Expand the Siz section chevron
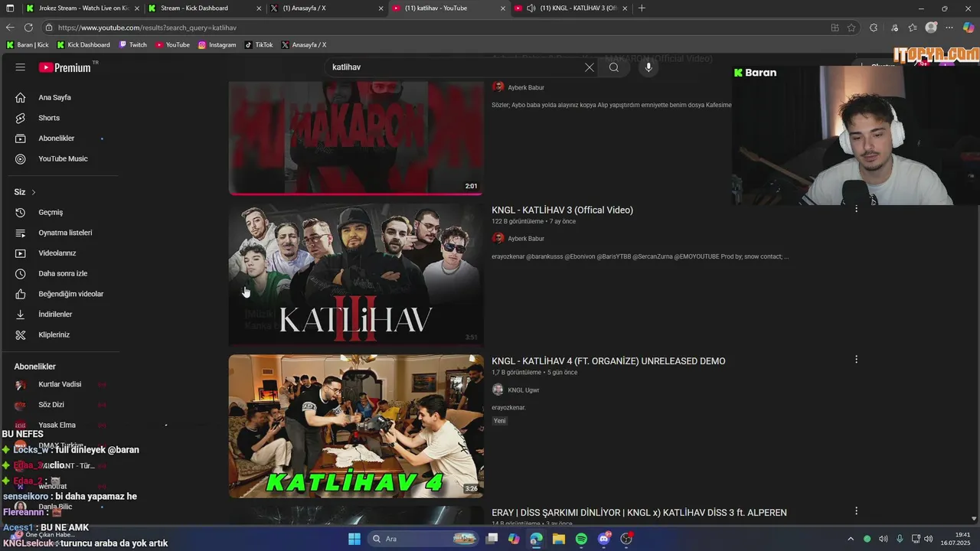The image size is (980, 551). tap(34, 192)
